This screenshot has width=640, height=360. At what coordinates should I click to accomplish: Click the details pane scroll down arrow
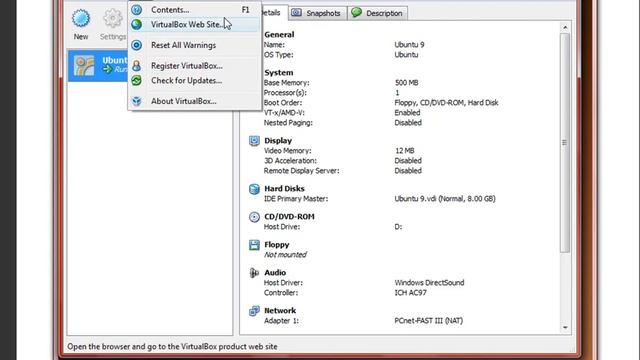tap(565, 327)
